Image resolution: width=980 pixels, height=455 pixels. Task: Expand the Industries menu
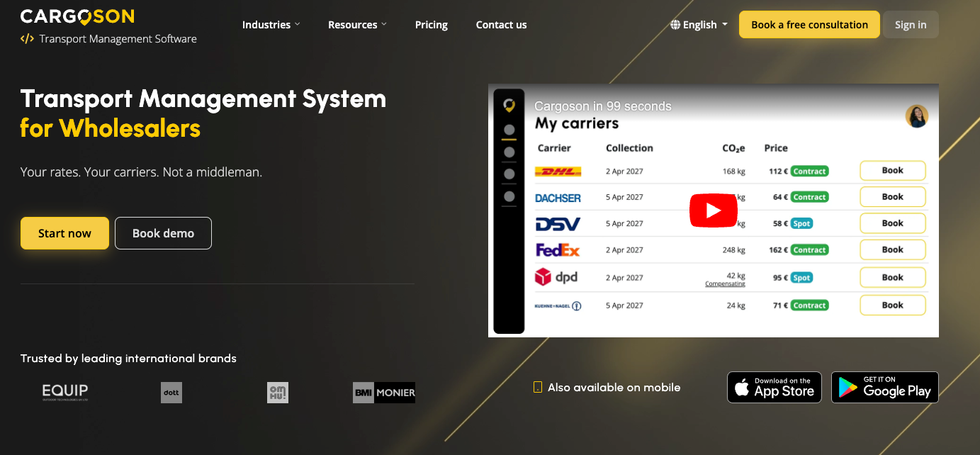click(x=271, y=25)
